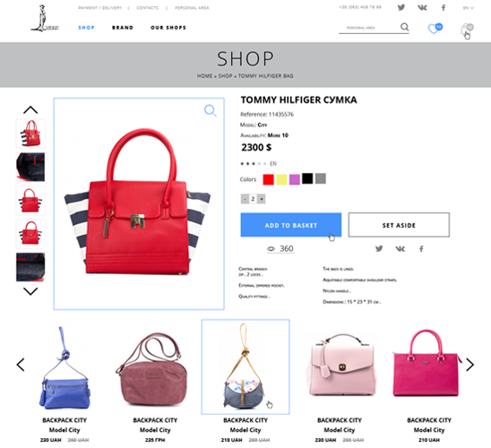Open the VK icon in header

[422, 7]
